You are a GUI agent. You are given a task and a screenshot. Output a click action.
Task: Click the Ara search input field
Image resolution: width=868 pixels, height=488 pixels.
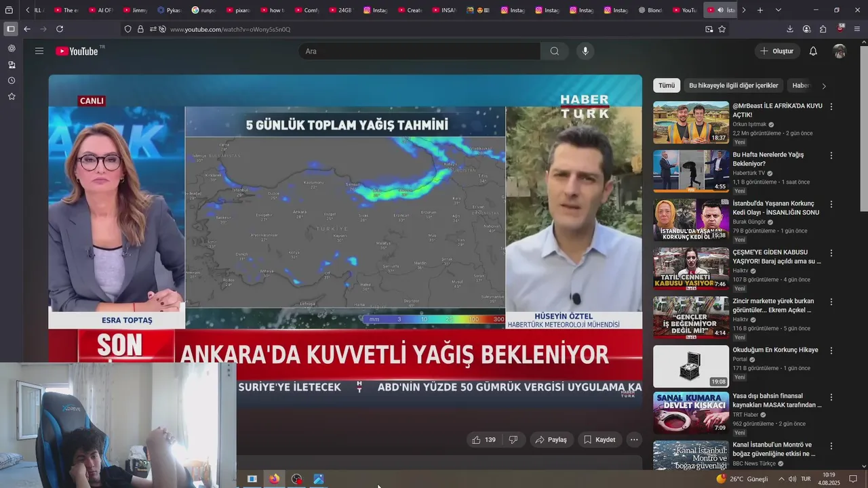click(420, 51)
